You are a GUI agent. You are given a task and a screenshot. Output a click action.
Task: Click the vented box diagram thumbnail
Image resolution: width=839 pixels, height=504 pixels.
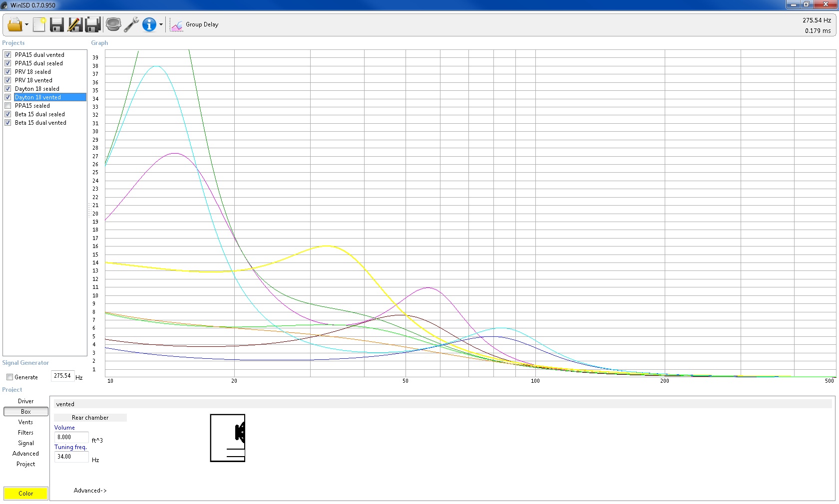point(228,438)
